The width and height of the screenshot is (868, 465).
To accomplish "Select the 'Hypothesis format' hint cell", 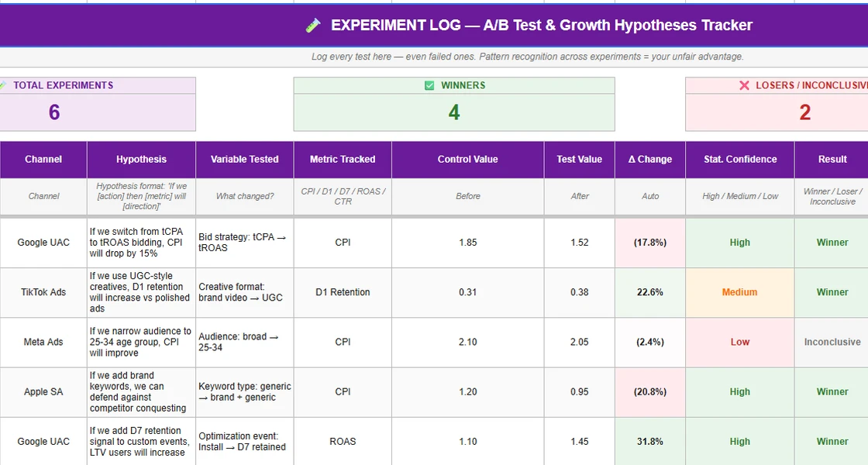I will 141,197.
